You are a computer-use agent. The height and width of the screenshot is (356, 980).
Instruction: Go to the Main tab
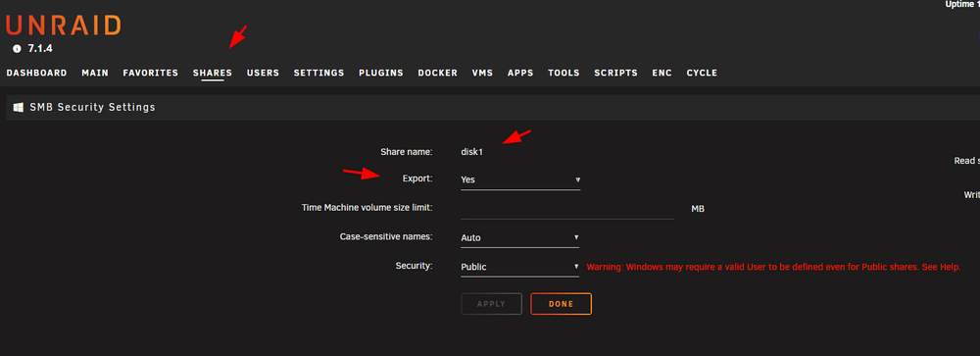95,73
